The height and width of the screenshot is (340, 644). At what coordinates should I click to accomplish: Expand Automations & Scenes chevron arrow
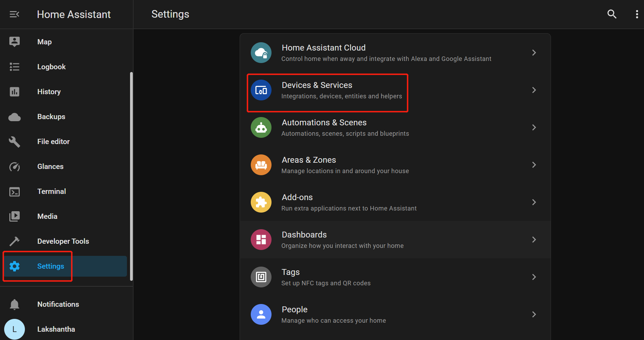pyautogui.click(x=534, y=127)
